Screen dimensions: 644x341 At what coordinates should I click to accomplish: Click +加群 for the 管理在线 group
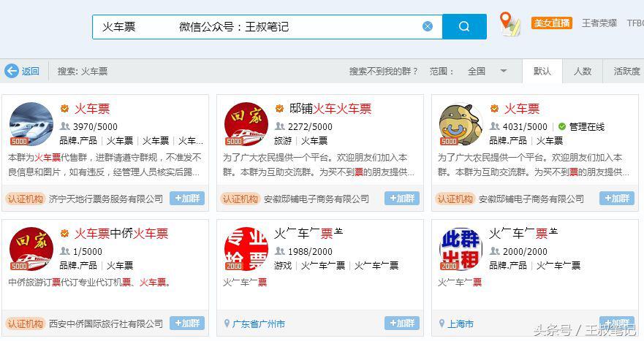(x=617, y=199)
